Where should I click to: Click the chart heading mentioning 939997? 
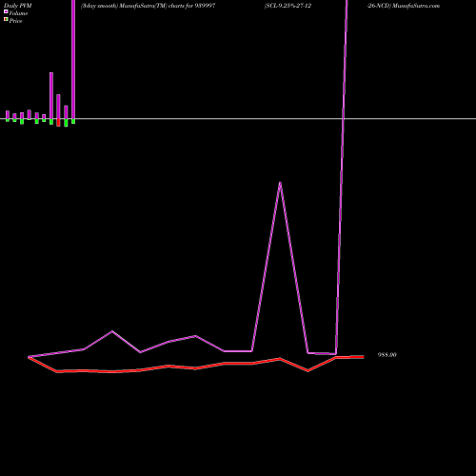coord(148,6)
